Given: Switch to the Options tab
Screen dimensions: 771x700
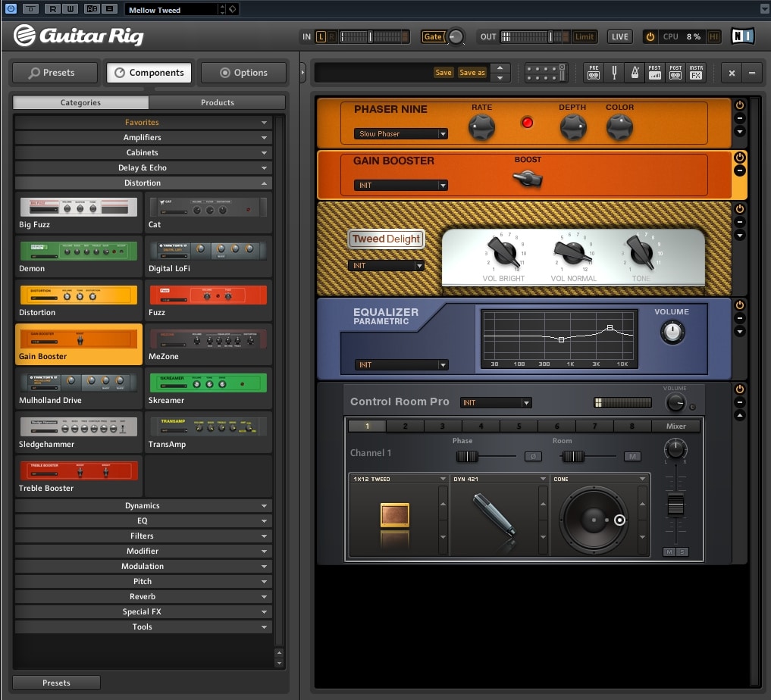Looking at the screenshot, I should point(244,73).
